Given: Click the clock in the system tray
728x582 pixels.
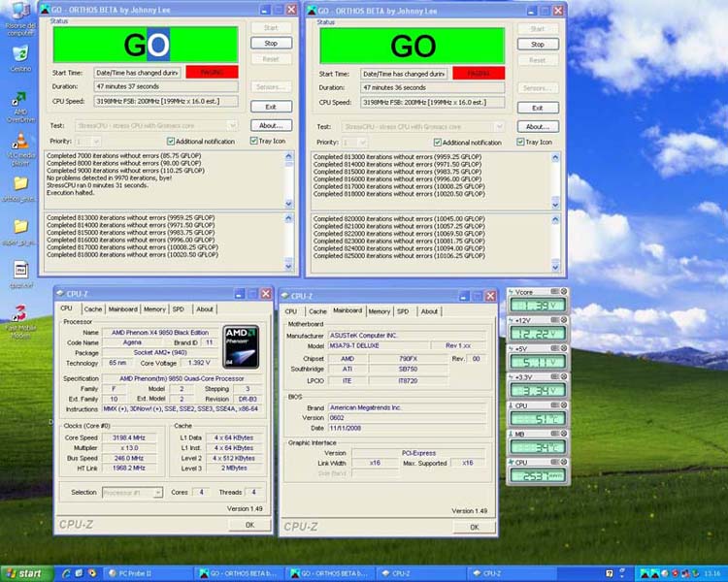Looking at the screenshot, I should point(712,573).
